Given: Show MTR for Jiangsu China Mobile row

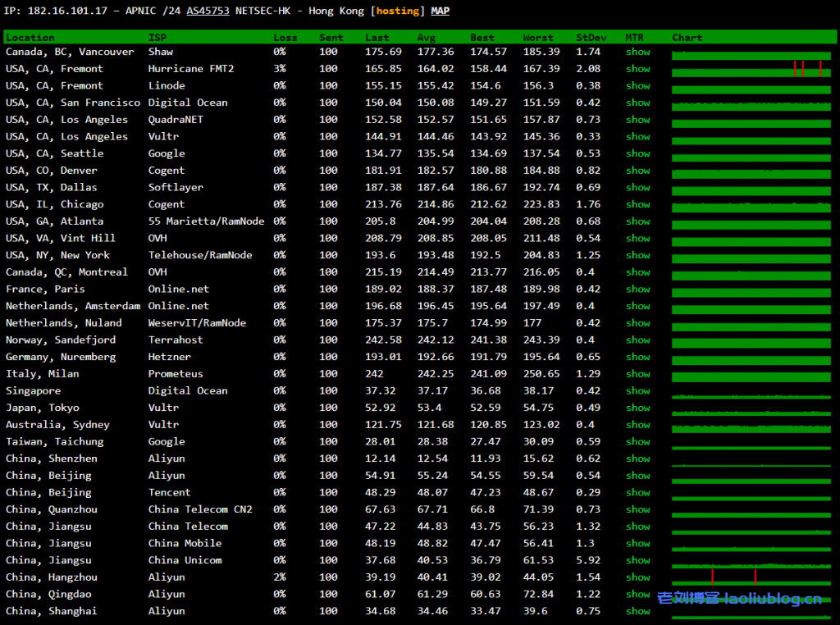Looking at the screenshot, I should pyautogui.click(x=637, y=544).
